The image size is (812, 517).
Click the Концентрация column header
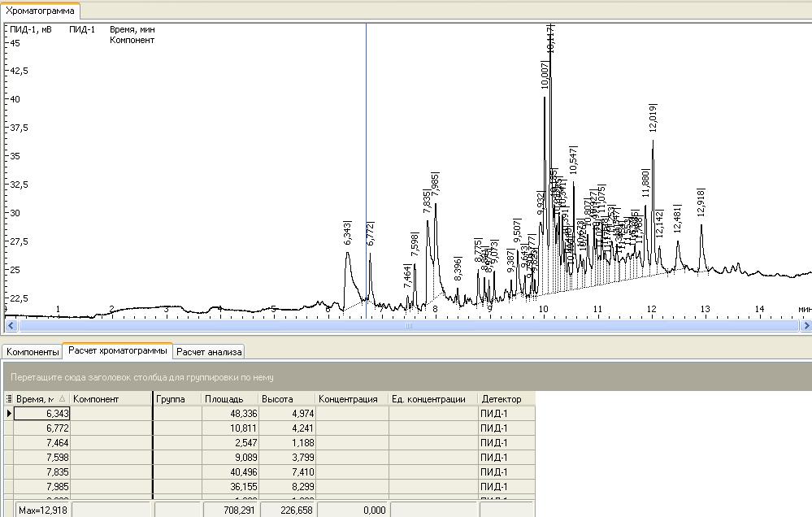(351, 399)
